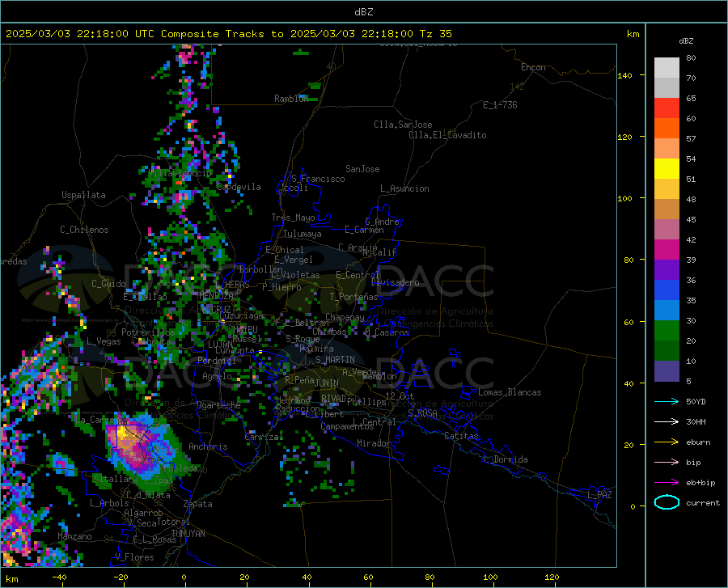Click the Clla.SanJose map label
The image size is (728, 588).
coord(403,125)
